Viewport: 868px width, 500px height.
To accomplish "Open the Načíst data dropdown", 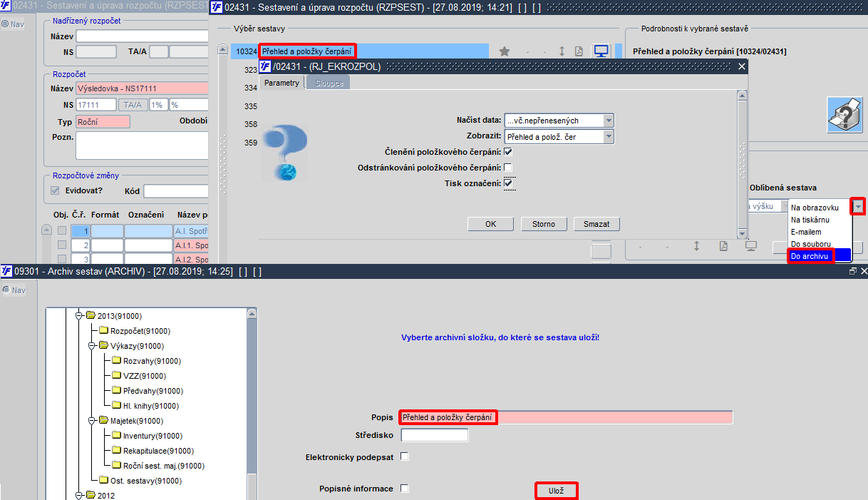I will [x=608, y=120].
